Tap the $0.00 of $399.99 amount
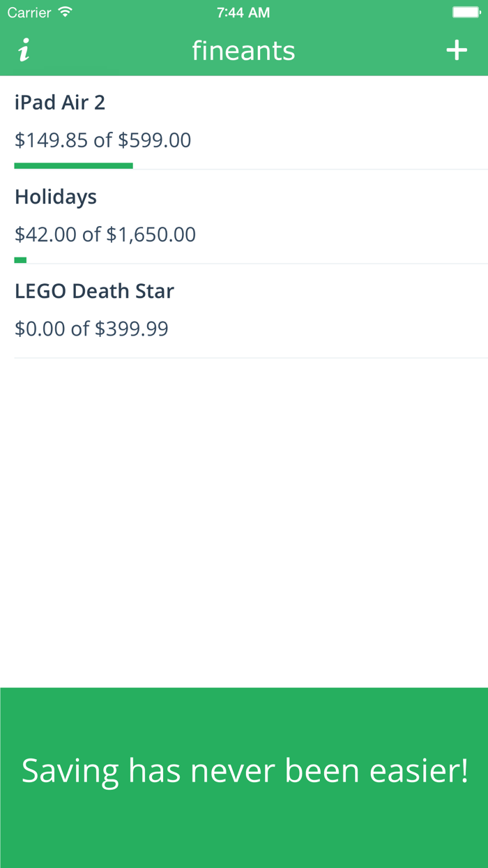 [91, 329]
